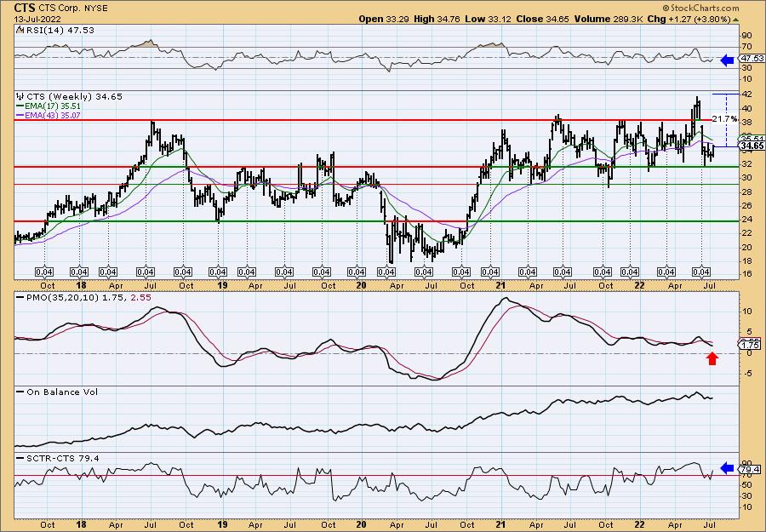This screenshot has width=766, height=532.
Task: Click year 21 on time axis under price panel
Action: [500, 285]
